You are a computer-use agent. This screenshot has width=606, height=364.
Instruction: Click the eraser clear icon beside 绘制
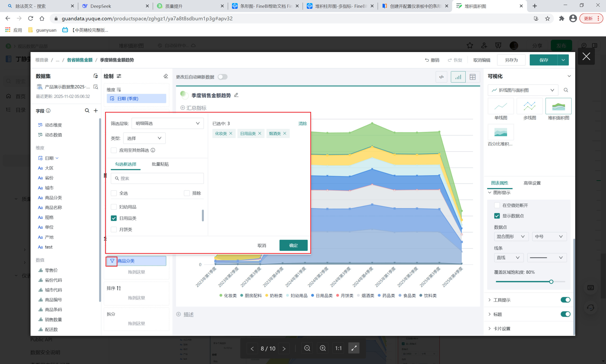coord(166,76)
